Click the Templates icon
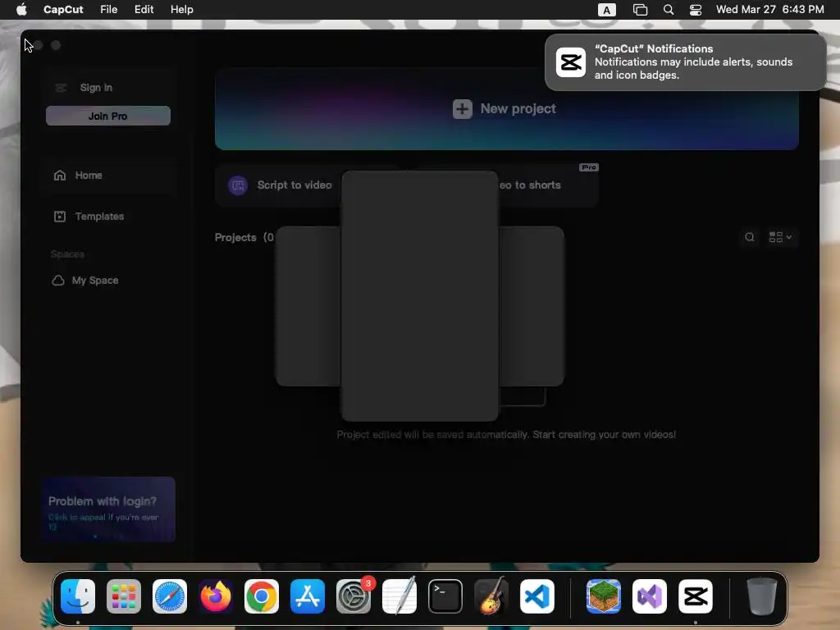840x630 pixels. (x=59, y=217)
